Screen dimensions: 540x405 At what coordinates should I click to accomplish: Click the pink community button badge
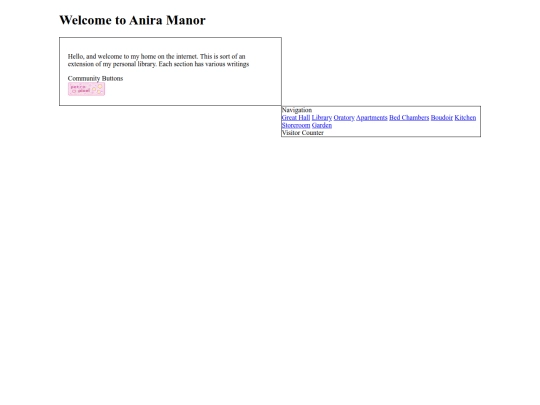pyautogui.click(x=86, y=89)
